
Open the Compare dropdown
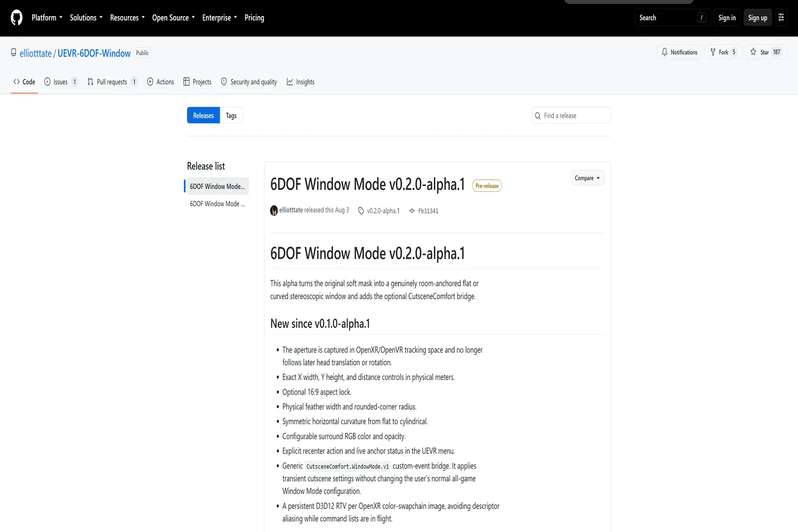pyautogui.click(x=588, y=178)
